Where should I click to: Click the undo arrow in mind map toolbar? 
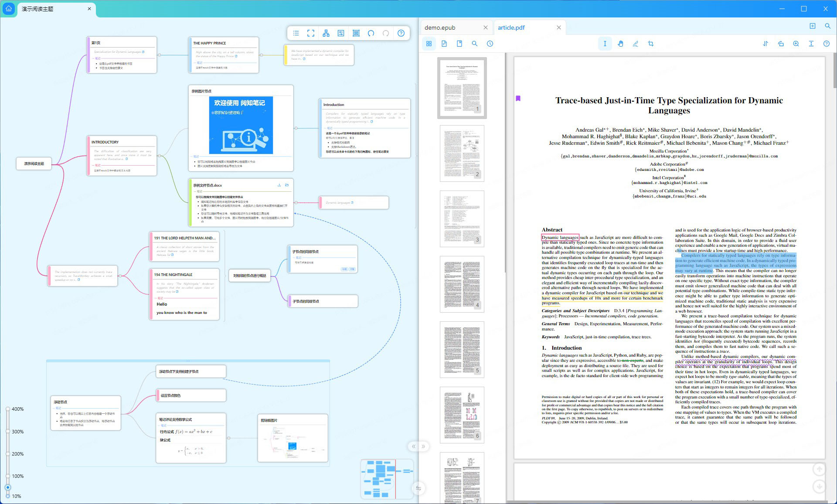pyautogui.click(x=371, y=33)
